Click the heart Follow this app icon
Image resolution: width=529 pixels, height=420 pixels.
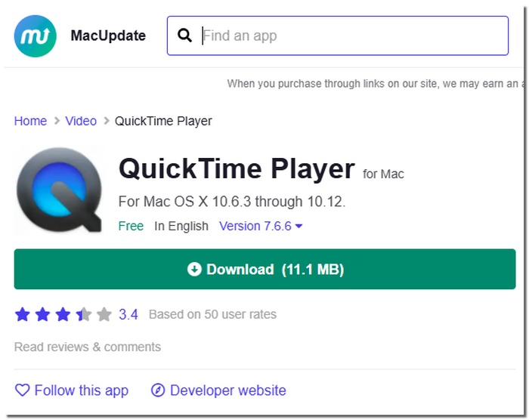[x=22, y=391]
